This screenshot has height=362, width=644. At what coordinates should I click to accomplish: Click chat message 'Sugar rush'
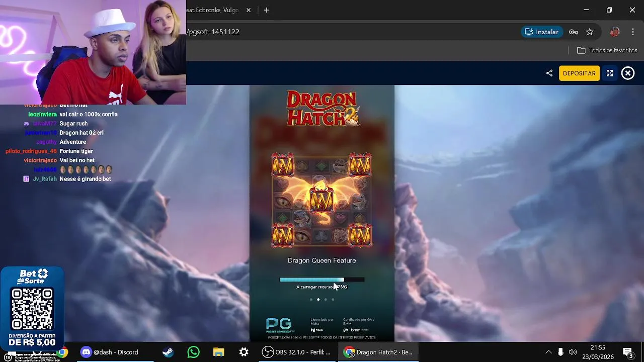pyautogui.click(x=73, y=124)
